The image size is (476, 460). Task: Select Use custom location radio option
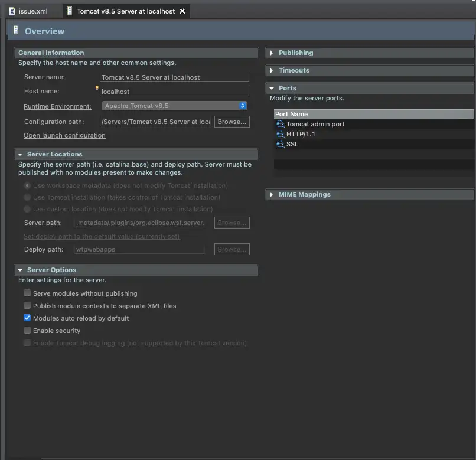27,209
